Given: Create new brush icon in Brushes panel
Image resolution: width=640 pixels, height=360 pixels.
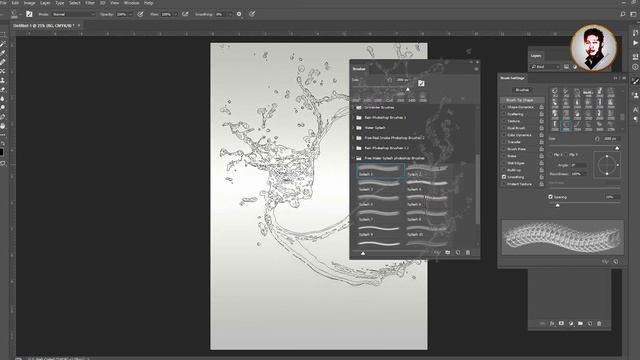Looking at the screenshot, I should coord(458,253).
